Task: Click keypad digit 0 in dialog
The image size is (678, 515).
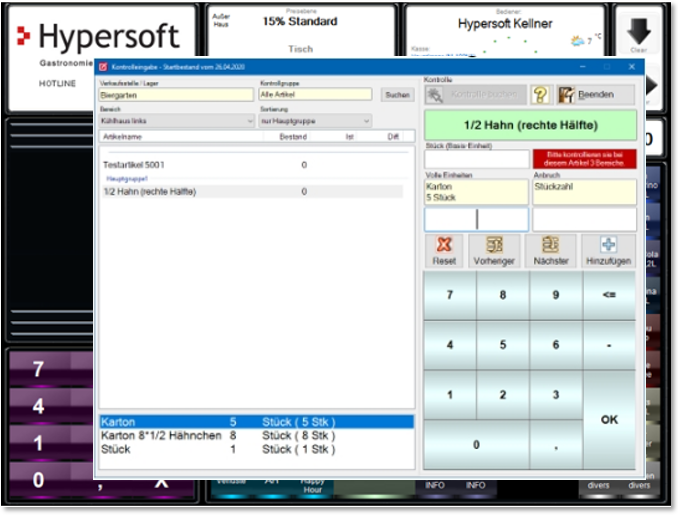Action: pyautogui.click(x=476, y=445)
